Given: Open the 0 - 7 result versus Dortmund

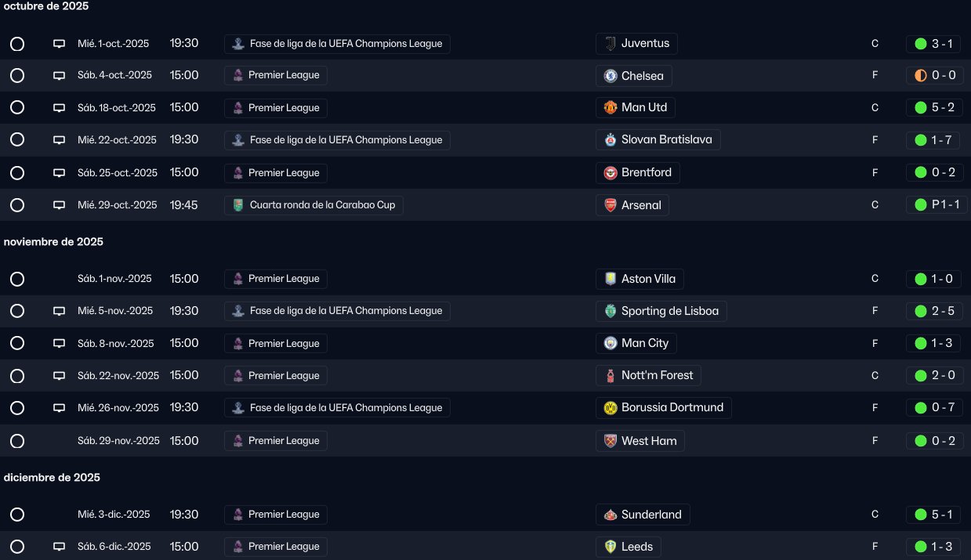Looking at the screenshot, I should pos(933,408).
